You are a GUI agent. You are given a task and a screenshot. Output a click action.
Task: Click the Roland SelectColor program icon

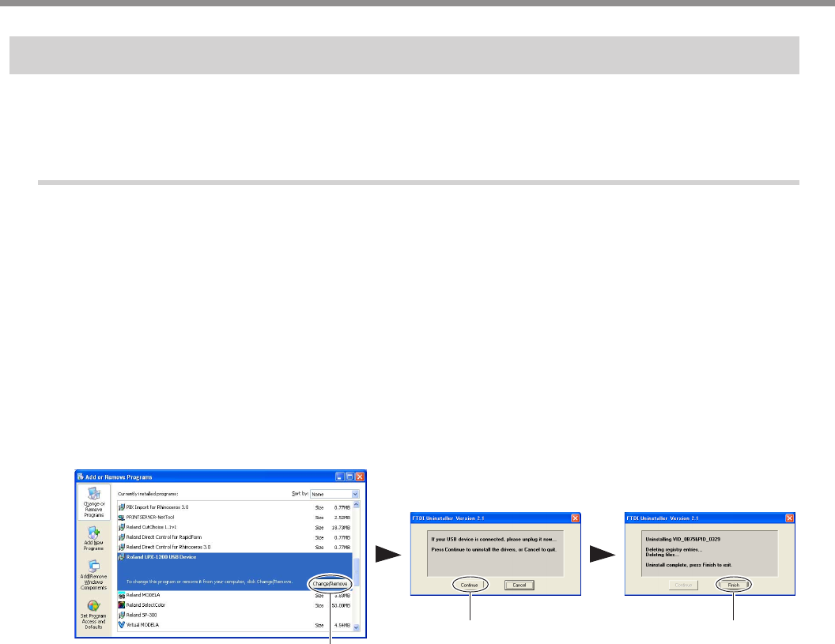pos(122,605)
